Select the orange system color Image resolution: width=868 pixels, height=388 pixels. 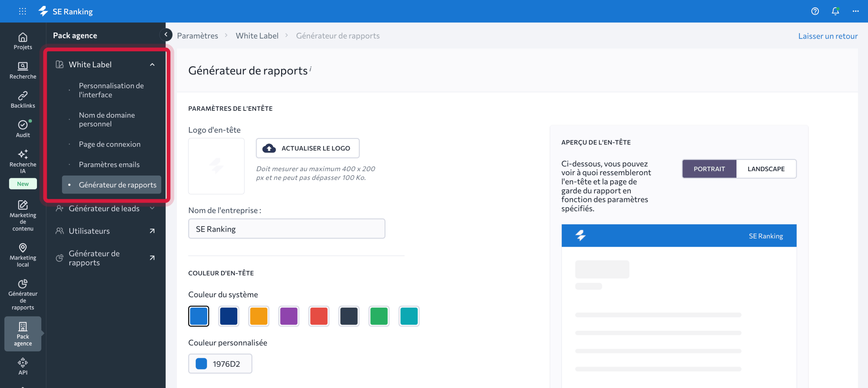[259, 316]
